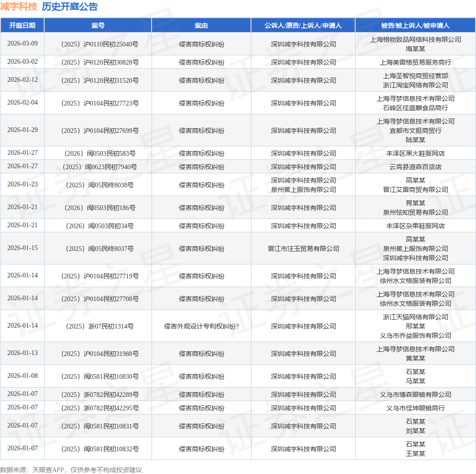Select case number (2025)沪0110民初25040号

point(100,44)
